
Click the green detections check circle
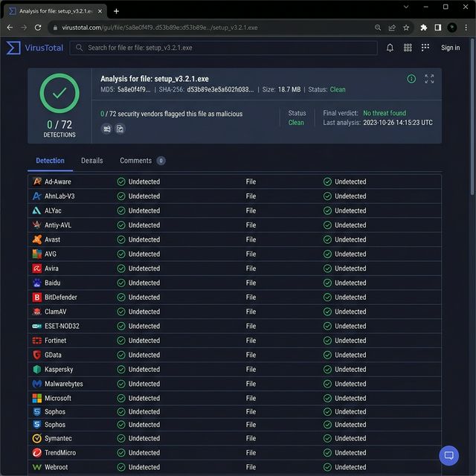point(59,93)
